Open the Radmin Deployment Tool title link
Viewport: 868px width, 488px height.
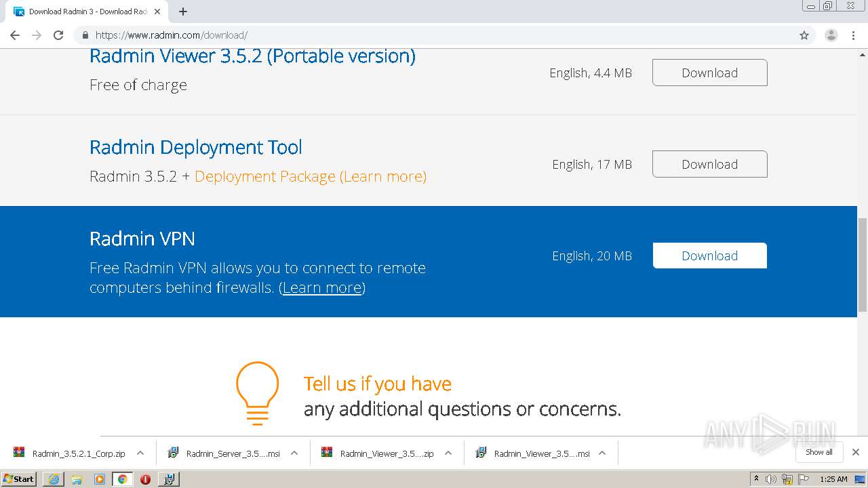tap(196, 147)
